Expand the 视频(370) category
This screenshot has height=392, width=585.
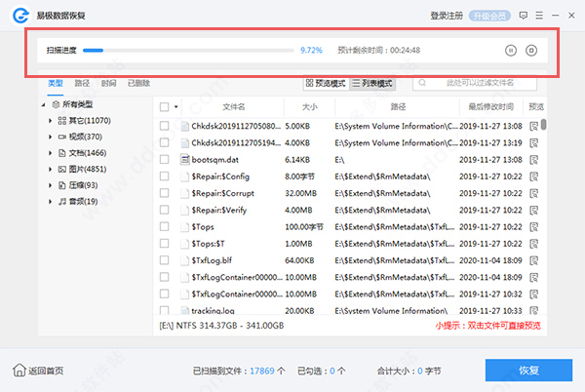point(50,137)
